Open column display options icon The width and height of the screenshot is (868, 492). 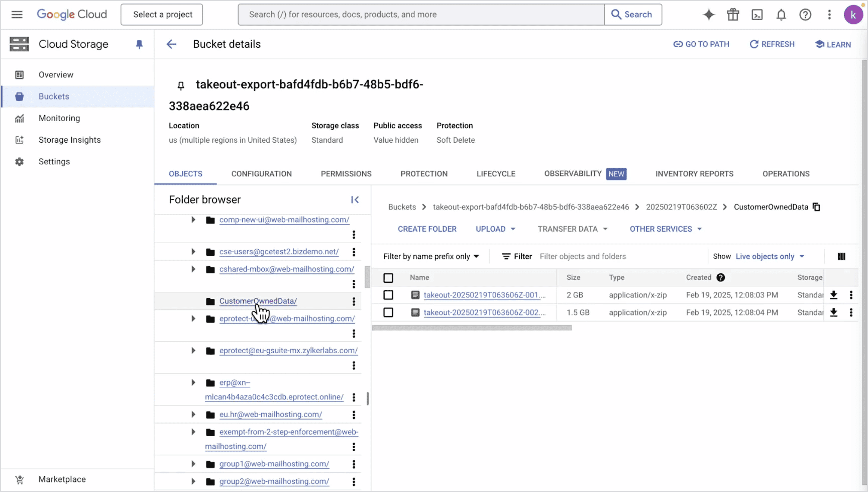[841, 257]
